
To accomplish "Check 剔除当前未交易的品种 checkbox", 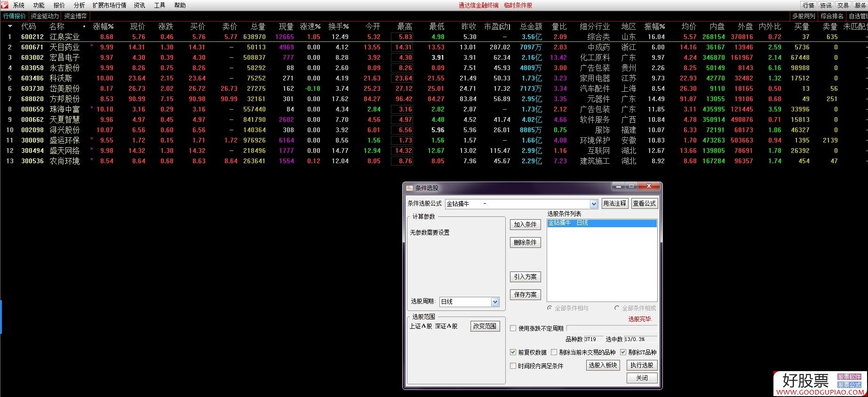I will pyautogui.click(x=554, y=352).
